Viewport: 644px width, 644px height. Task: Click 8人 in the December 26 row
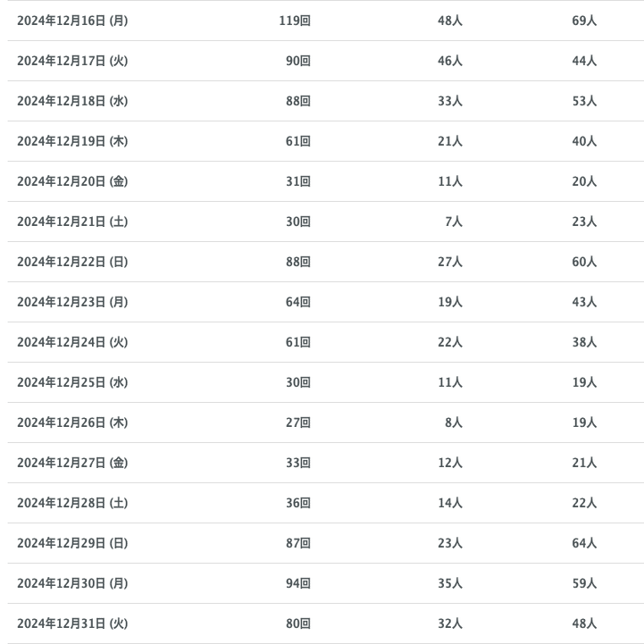pyautogui.click(x=454, y=422)
